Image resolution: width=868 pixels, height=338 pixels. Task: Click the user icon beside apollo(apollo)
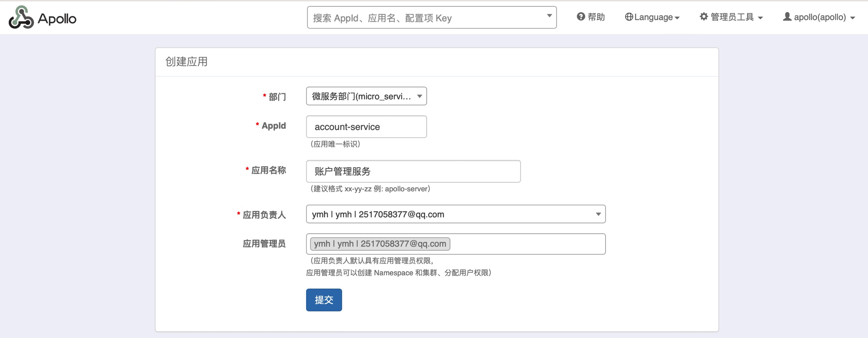(x=787, y=16)
